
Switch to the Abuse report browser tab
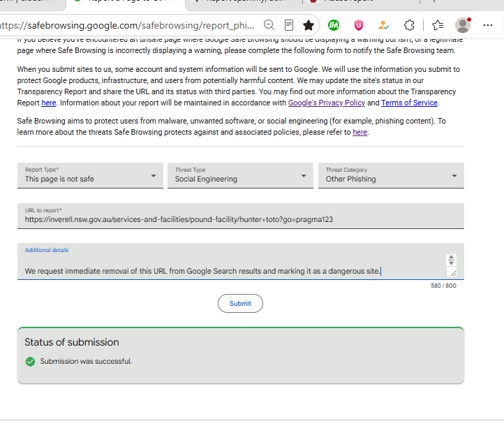click(x=360, y=3)
